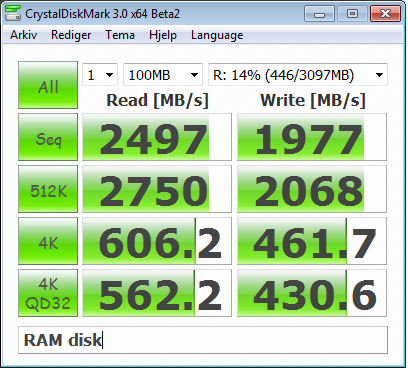Start the 4K random test
Screen dimensions: 408x368
tap(48, 241)
